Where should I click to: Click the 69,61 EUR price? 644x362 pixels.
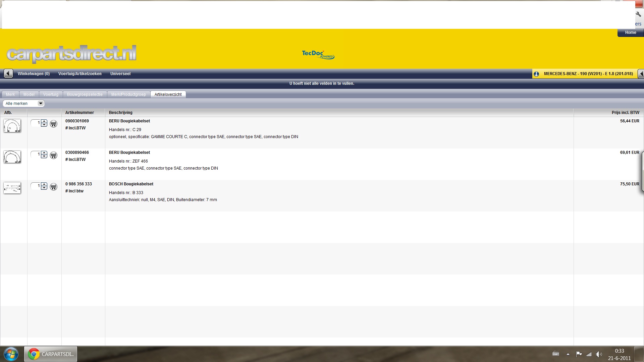630,153
